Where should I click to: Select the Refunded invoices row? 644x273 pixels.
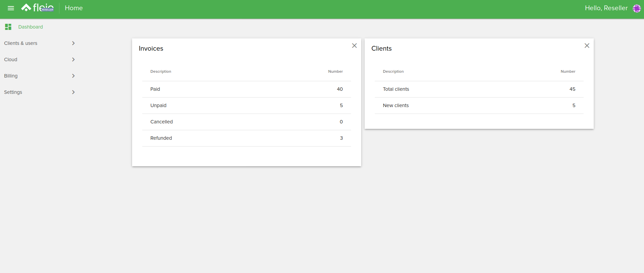246,138
